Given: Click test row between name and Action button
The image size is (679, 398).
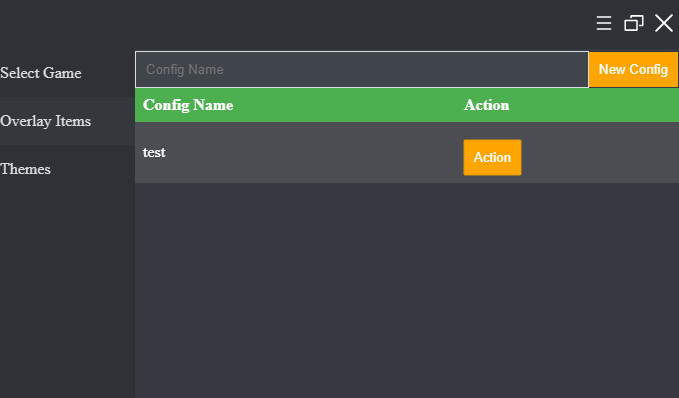Looking at the screenshot, I should tap(314, 152).
